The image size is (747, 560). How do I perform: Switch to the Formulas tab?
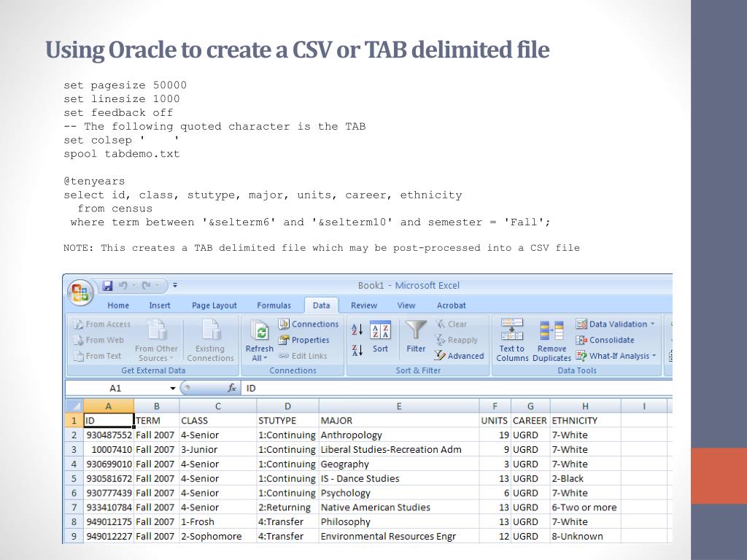tap(274, 306)
